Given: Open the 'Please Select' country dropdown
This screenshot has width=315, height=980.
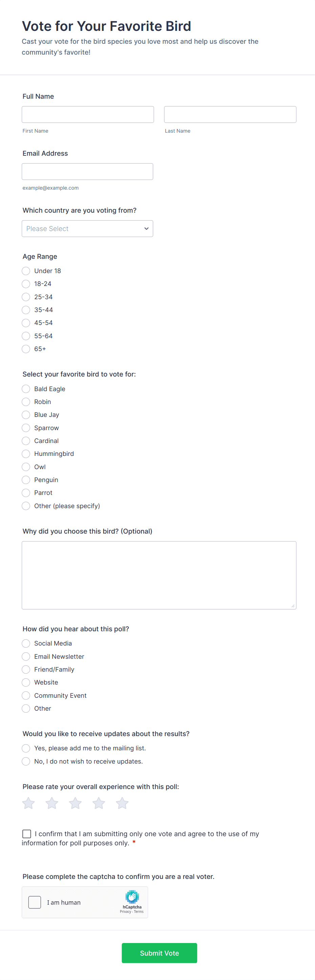Looking at the screenshot, I should pos(87,228).
